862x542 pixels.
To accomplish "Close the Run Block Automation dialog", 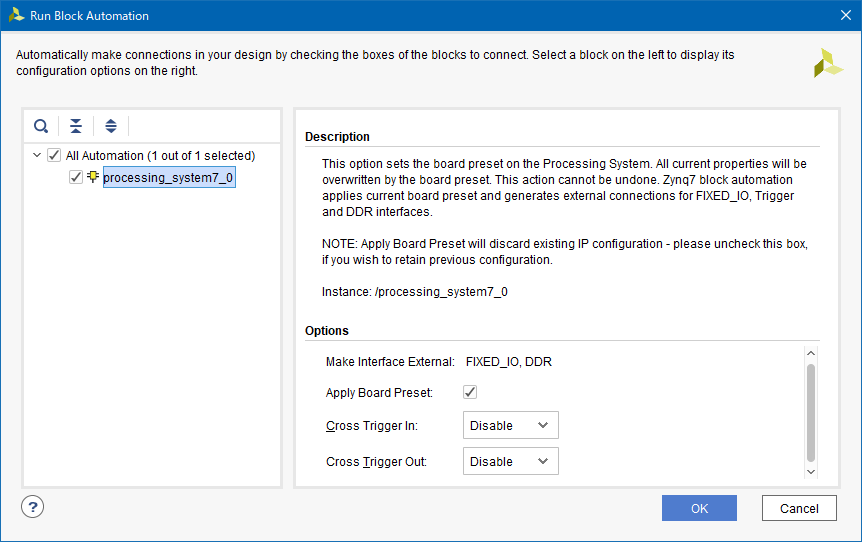I will [846, 15].
